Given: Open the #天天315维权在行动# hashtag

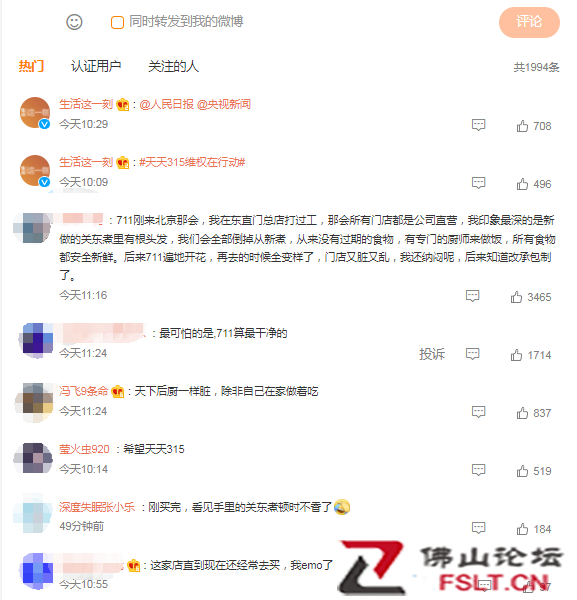Looking at the screenshot, I should [192, 162].
